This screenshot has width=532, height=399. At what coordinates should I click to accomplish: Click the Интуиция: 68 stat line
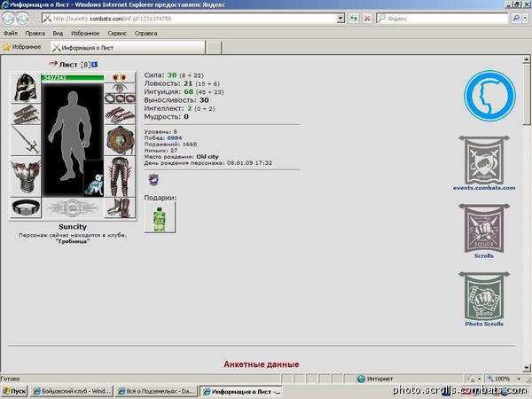tap(184, 91)
